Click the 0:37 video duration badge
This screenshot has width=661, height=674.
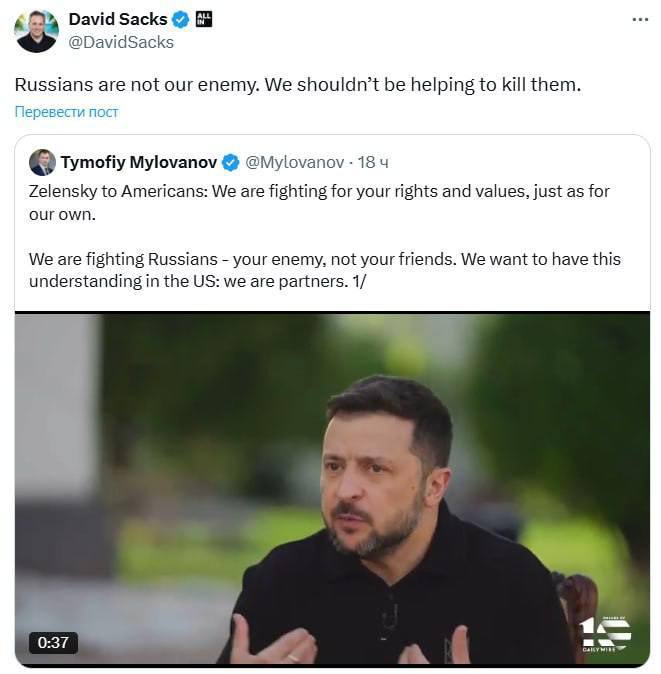click(53, 643)
